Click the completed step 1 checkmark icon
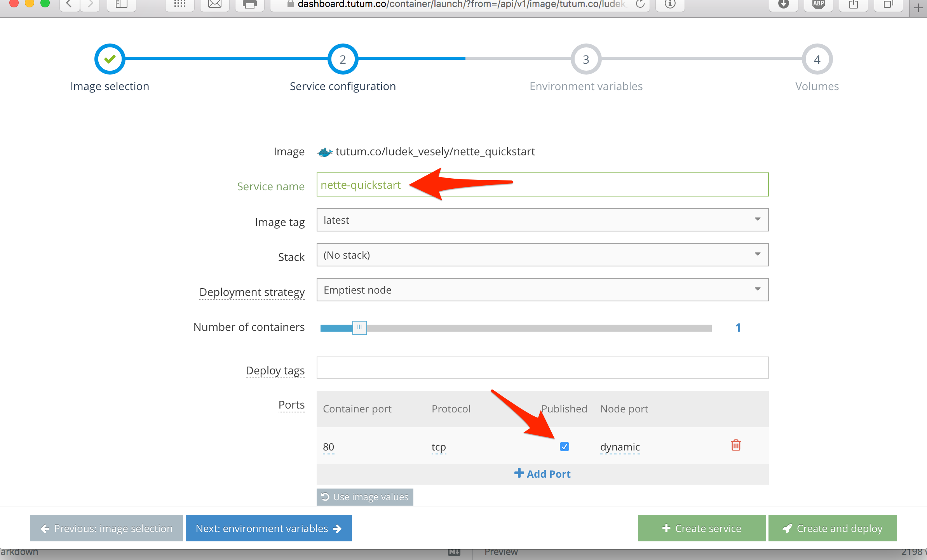Viewport: 927px width, 560px height. (x=109, y=61)
